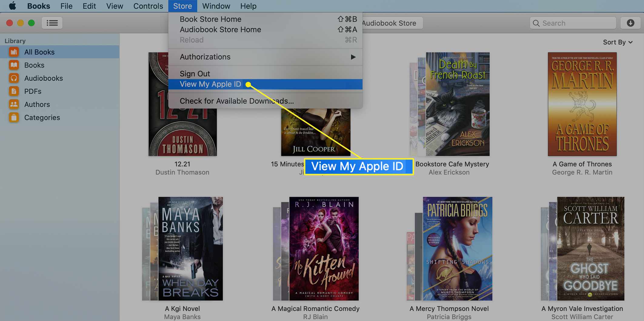644x321 pixels.
Task: Click the All Books sidebar icon
Action: [x=14, y=52]
